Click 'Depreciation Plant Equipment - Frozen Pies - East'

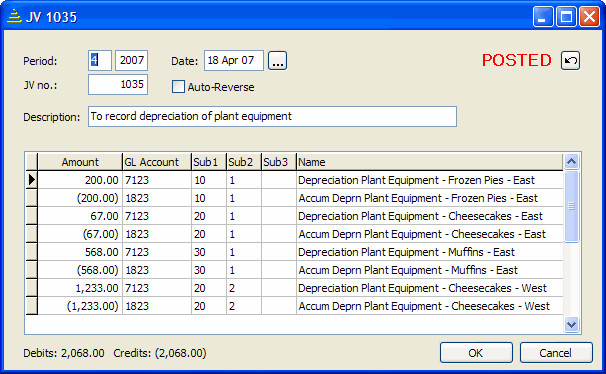[x=416, y=180]
